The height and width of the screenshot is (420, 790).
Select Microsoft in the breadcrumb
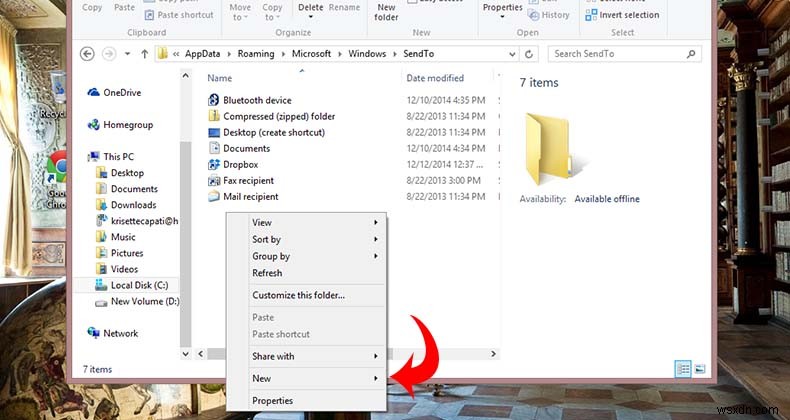click(x=311, y=54)
